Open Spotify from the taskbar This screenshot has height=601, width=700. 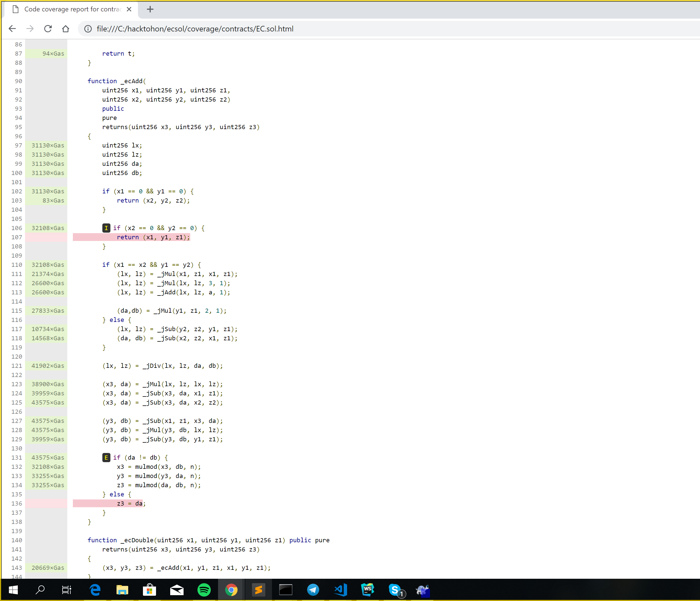click(x=204, y=590)
